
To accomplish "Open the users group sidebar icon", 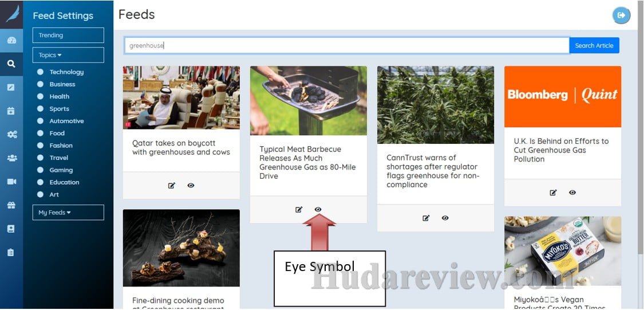I will pyautogui.click(x=11, y=158).
